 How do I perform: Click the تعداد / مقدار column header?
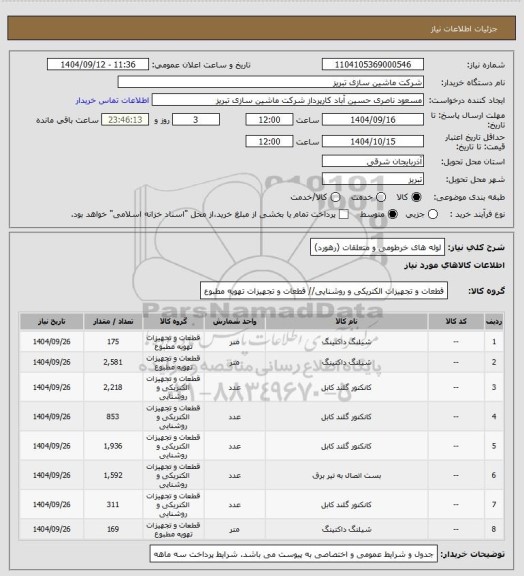coord(113,321)
